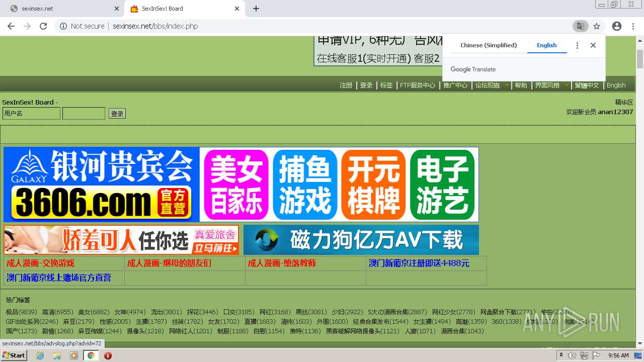Open 成人漫画-继母的朋友们 link

pyautogui.click(x=169, y=263)
